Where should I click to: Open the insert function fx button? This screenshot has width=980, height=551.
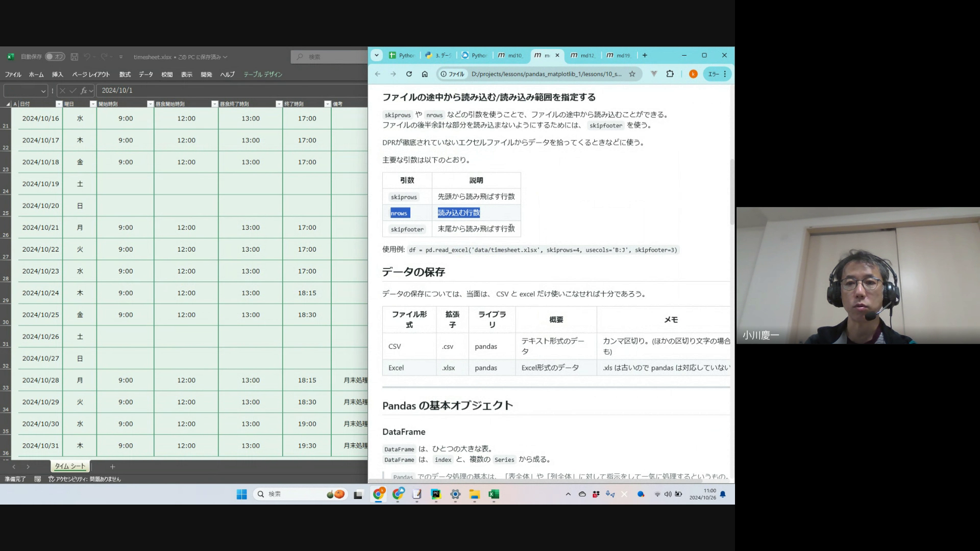tap(84, 90)
